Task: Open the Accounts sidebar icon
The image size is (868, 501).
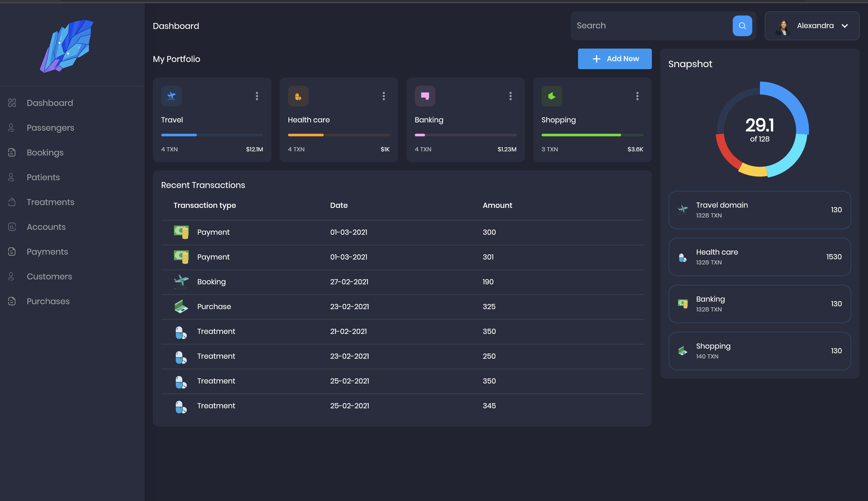Action: click(x=12, y=227)
